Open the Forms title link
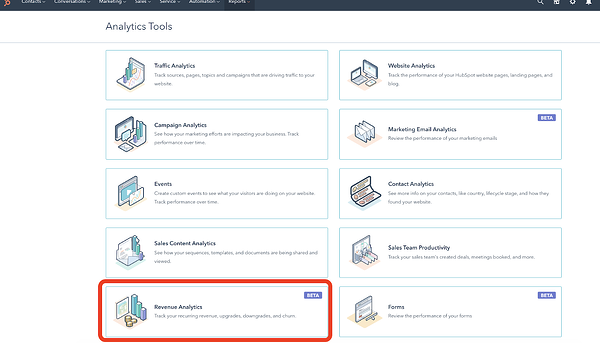600x362 pixels. (396, 307)
